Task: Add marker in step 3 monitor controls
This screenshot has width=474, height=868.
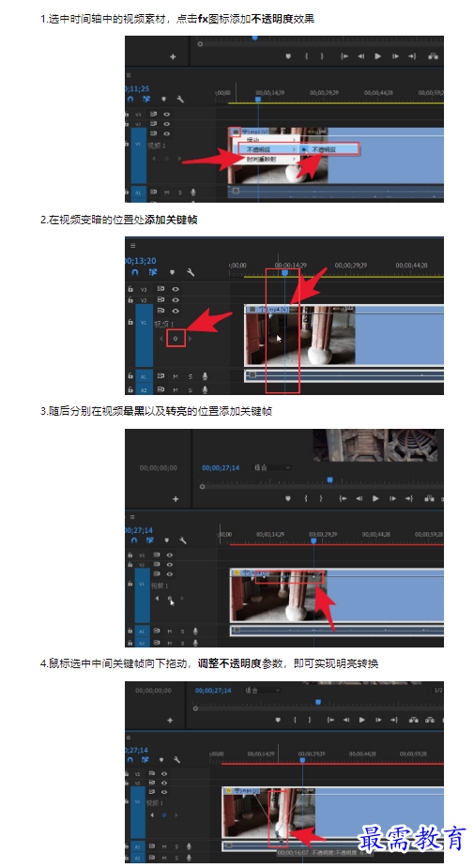Action: point(288,498)
